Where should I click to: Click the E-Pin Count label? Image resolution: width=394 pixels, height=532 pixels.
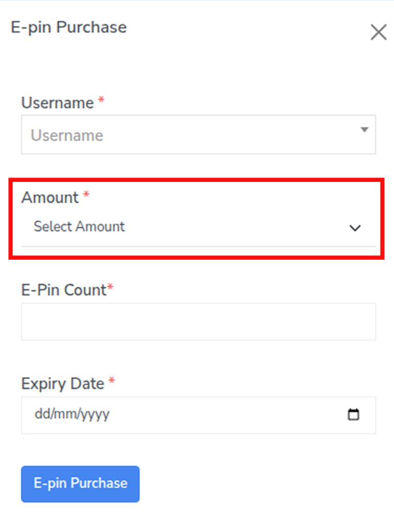pos(63,290)
